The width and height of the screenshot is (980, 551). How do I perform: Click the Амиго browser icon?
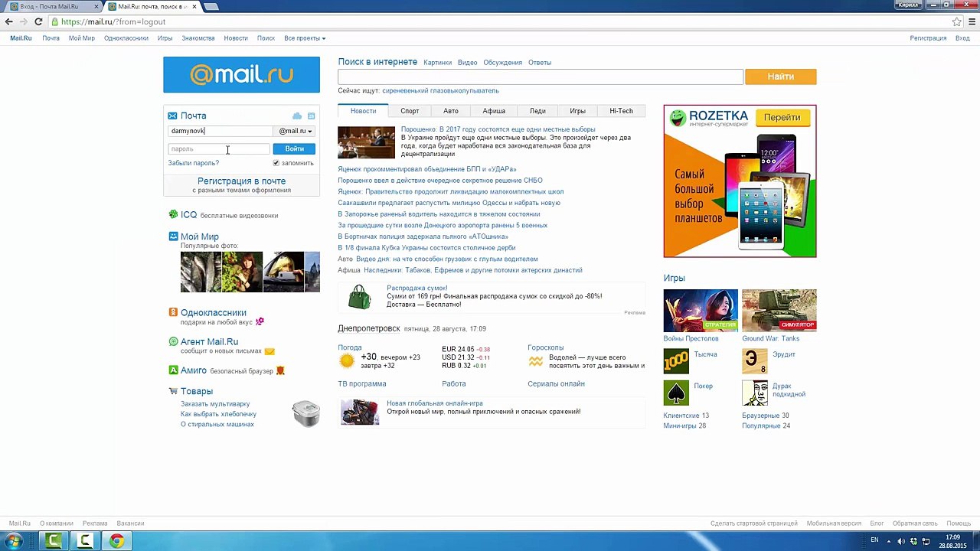[173, 370]
